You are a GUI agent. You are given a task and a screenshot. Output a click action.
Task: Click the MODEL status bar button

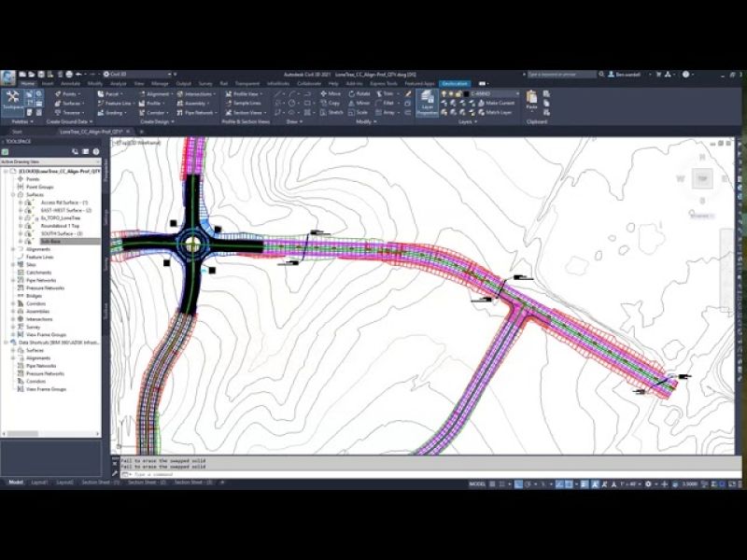[477, 483]
